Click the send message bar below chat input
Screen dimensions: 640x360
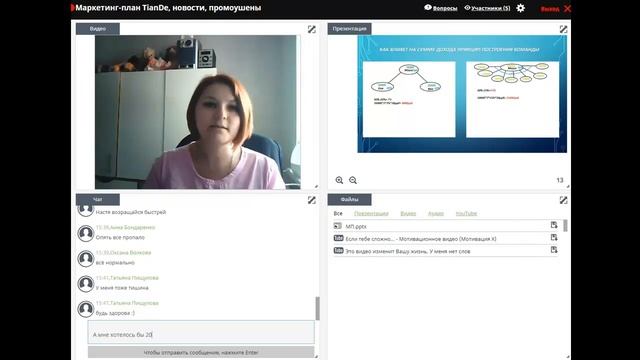pos(201,352)
